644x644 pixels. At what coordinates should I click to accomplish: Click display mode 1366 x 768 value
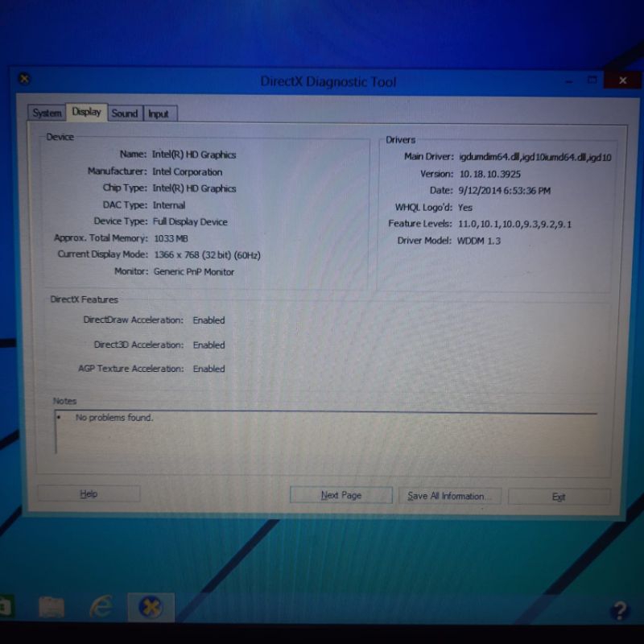(207, 255)
